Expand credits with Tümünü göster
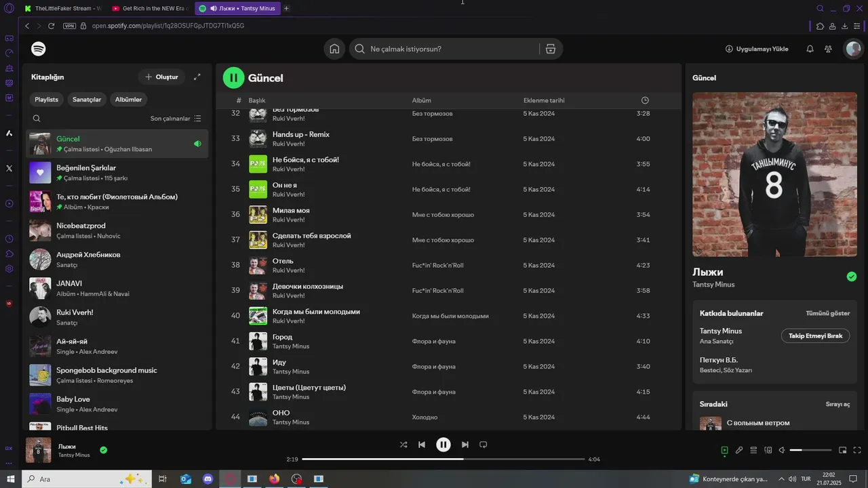 click(x=827, y=313)
